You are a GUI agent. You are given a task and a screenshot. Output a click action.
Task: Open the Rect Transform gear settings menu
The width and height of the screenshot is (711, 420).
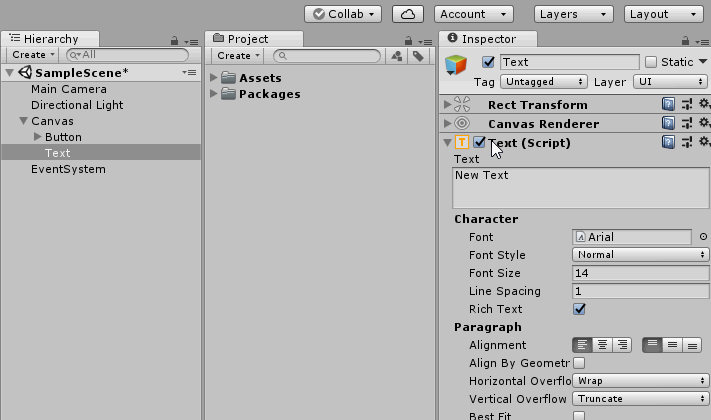(704, 104)
